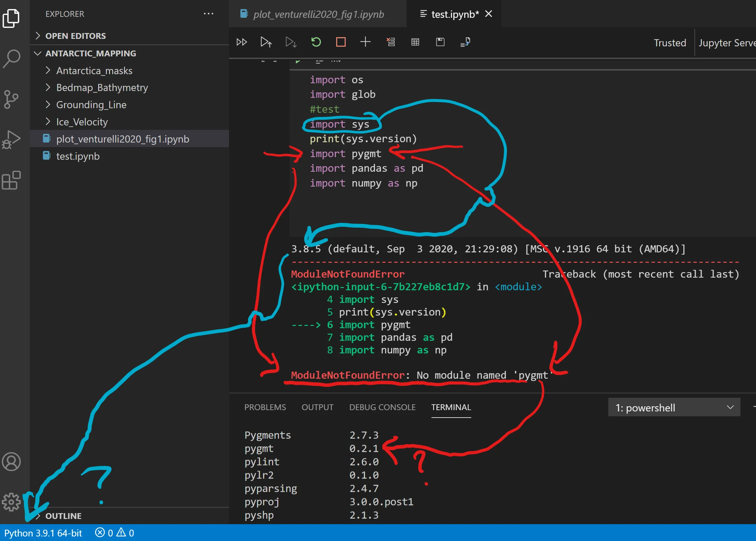Open the Source Control view
Image resolution: width=756 pixels, height=541 pixels.
[12, 99]
